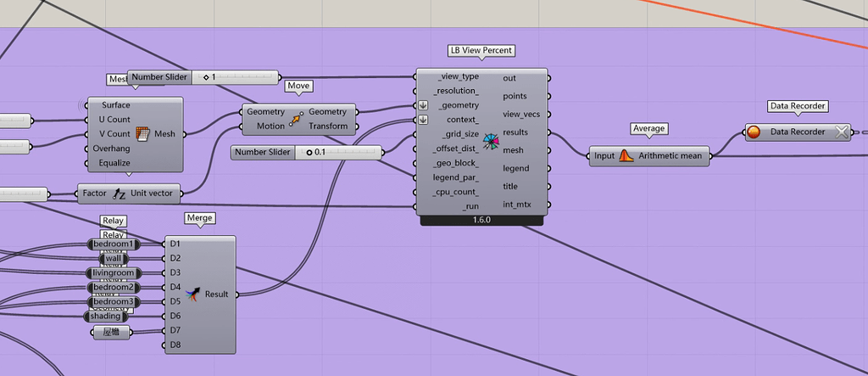Viewport: 868px width, 376px height.
Task: Click the Arithmetic mean output
Action: [x=670, y=156]
